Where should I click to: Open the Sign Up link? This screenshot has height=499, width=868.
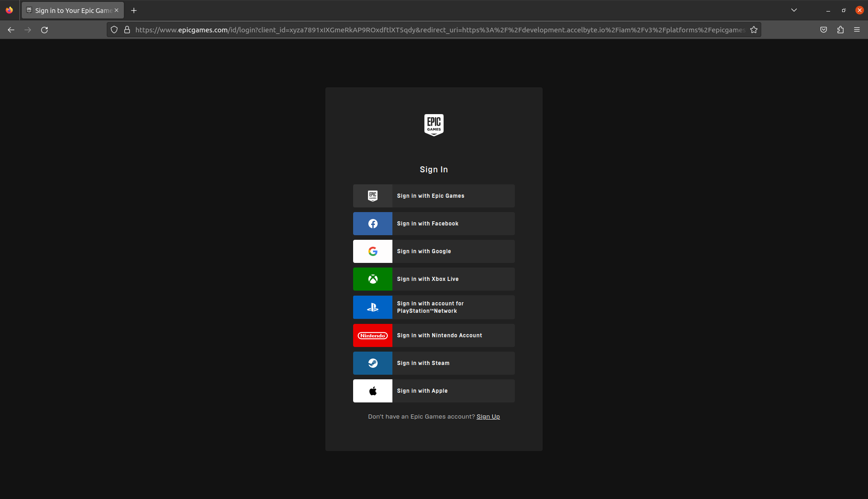coord(488,417)
